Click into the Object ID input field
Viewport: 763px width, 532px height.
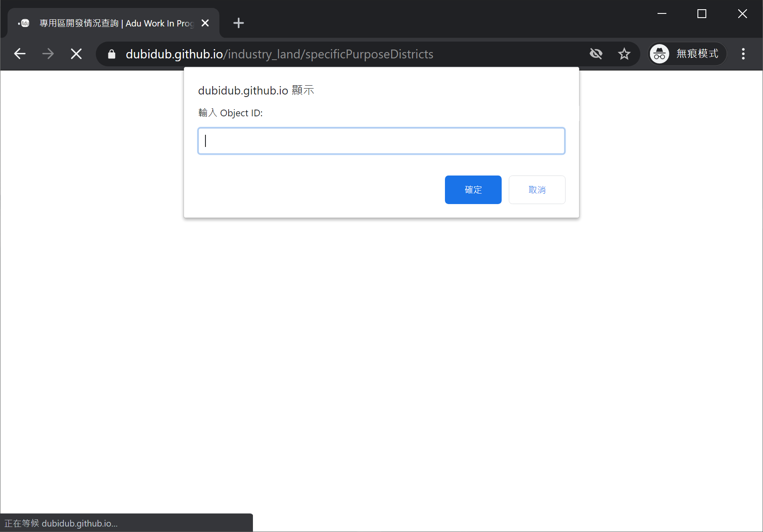click(381, 141)
